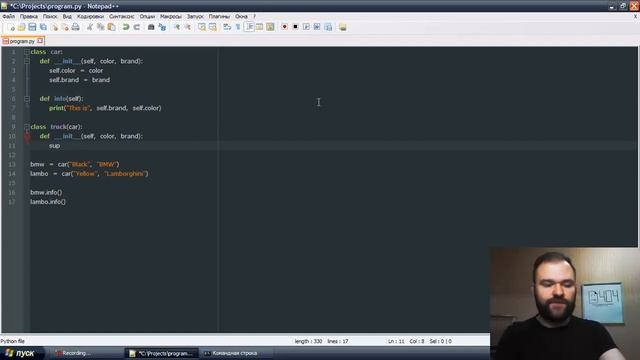Screen dimensions: 640x360
Task: Toggle the indent guide toolbar button
Action: (x=249, y=27)
